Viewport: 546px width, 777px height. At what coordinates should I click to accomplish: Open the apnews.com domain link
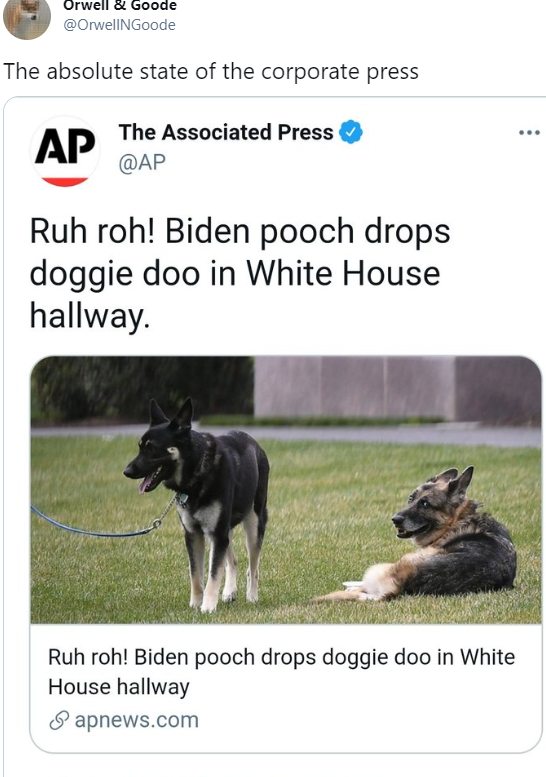(136, 720)
